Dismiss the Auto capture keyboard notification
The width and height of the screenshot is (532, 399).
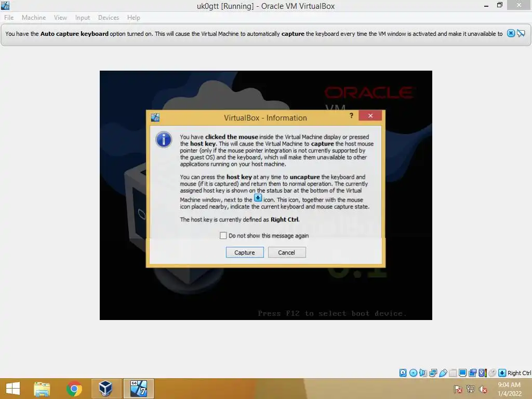point(511,33)
